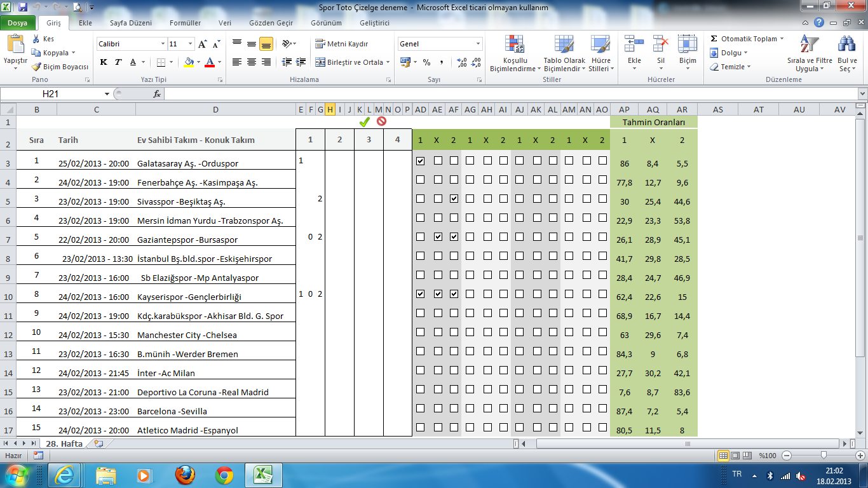Open Firefox from the Windows taskbar

tap(184, 475)
